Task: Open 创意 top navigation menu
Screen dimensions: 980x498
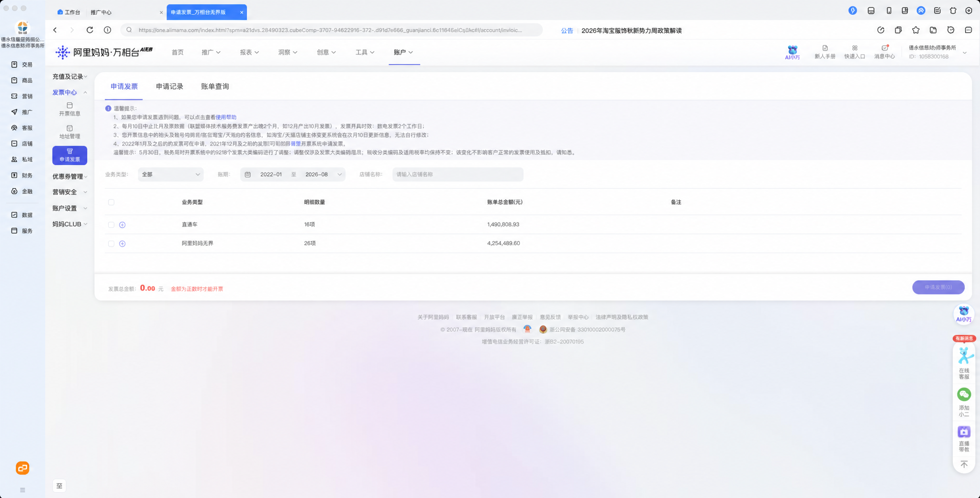Action: click(x=326, y=52)
